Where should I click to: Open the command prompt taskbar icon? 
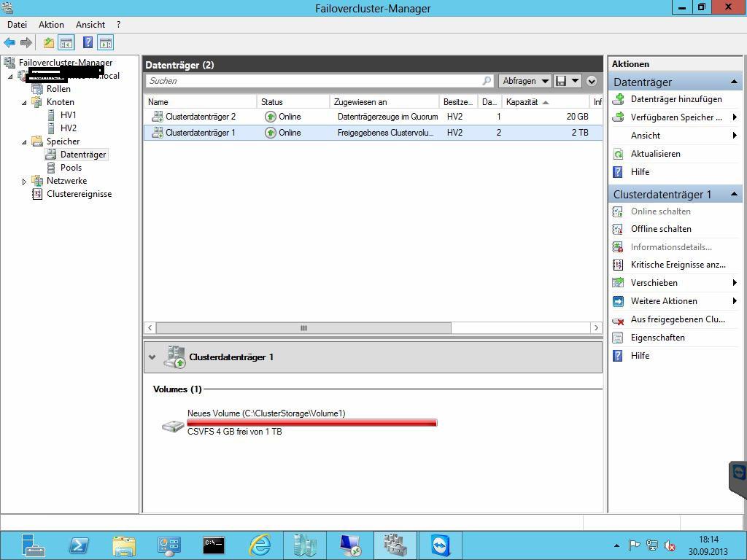[x=214, y=545]
